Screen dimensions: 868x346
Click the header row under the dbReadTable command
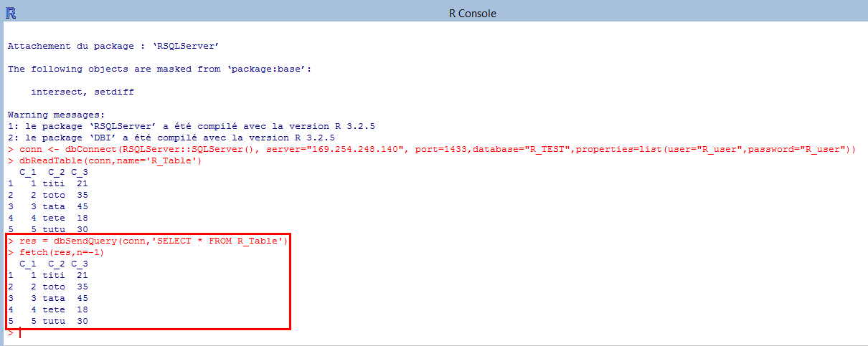coord(53,172)
